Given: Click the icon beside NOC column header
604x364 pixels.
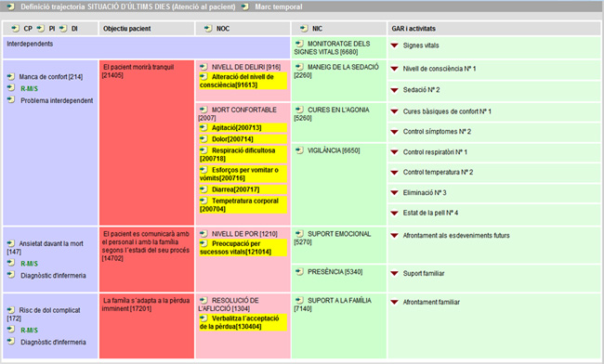Looking at the screenshot, I should click(208, 28).
